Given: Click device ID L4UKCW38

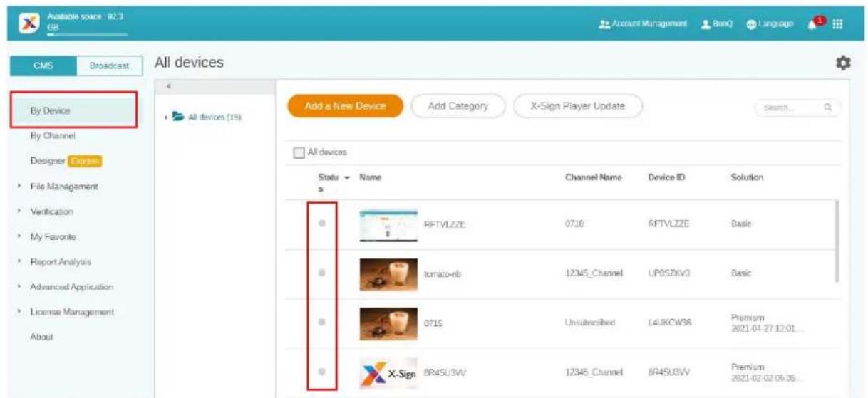Looking at the screenshot, I should (x=670, y=323).
